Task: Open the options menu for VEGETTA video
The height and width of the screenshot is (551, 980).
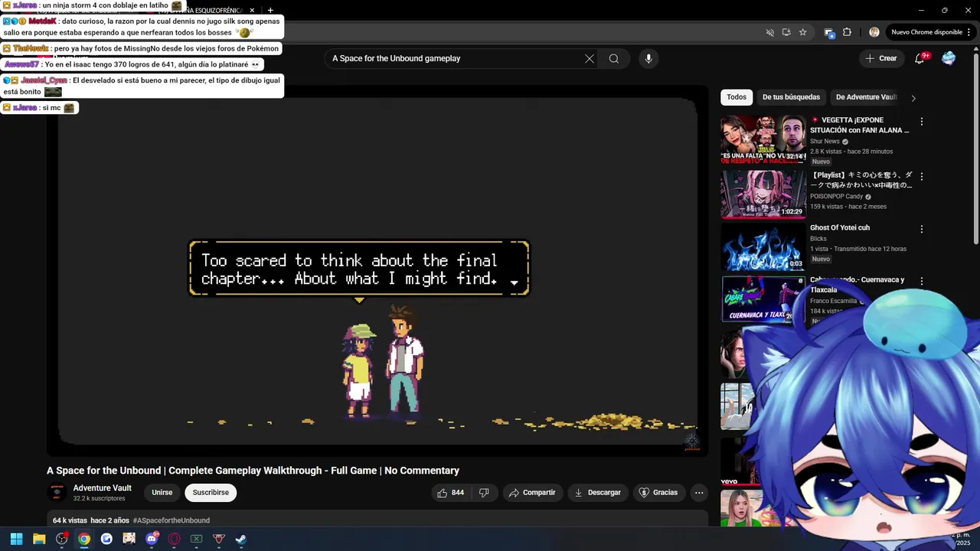Action: pos(922,122)
